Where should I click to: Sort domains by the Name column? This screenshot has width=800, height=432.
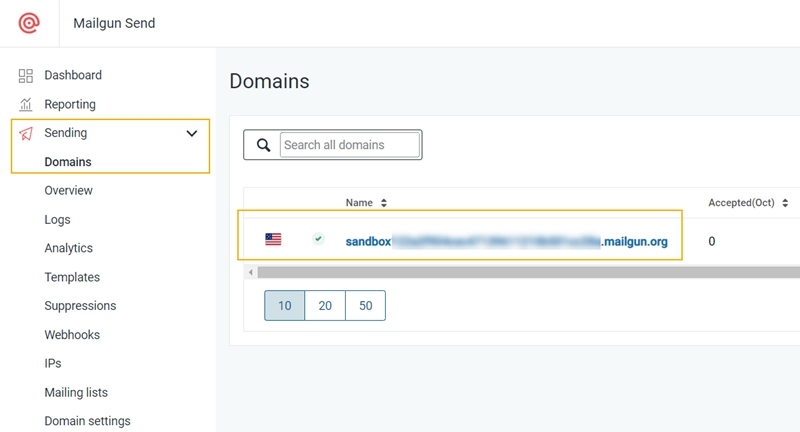click(366, 202)
